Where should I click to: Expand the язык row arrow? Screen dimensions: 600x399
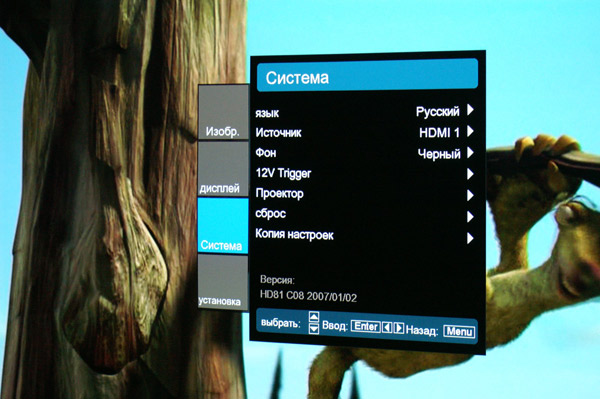[470, 110]
